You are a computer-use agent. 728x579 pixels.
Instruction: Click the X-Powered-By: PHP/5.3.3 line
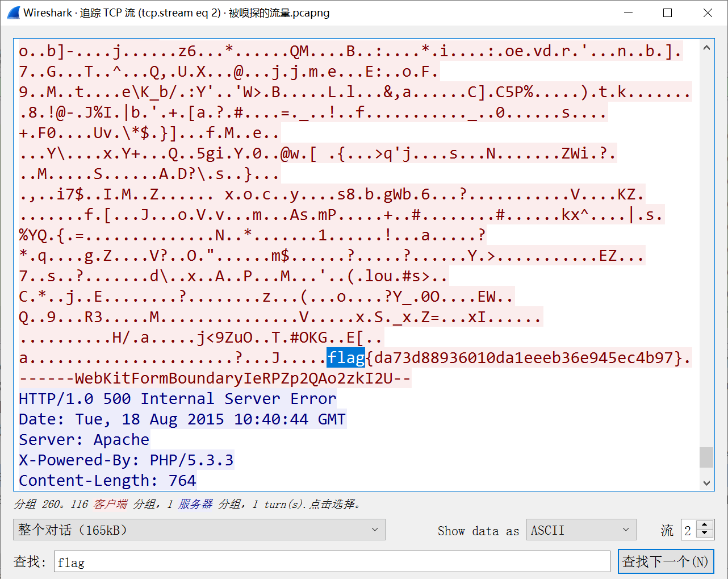[x=126, y=460]
